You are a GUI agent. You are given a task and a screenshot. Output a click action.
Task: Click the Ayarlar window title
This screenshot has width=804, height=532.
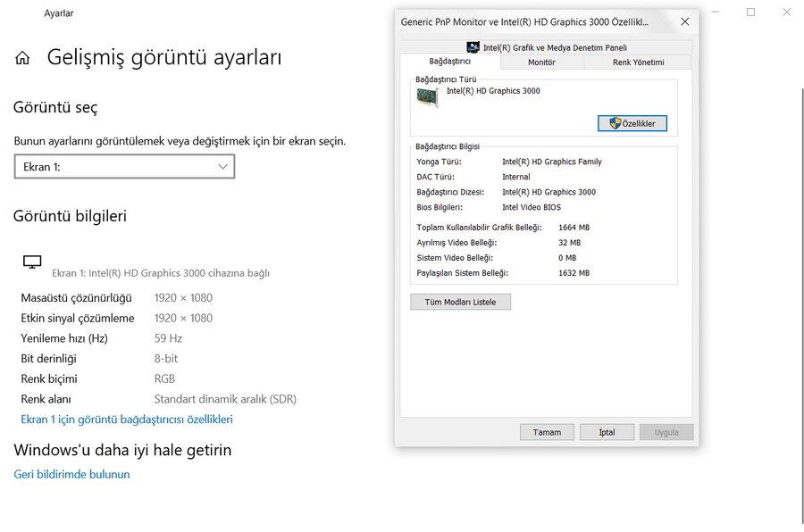click(x=58, y=12)
